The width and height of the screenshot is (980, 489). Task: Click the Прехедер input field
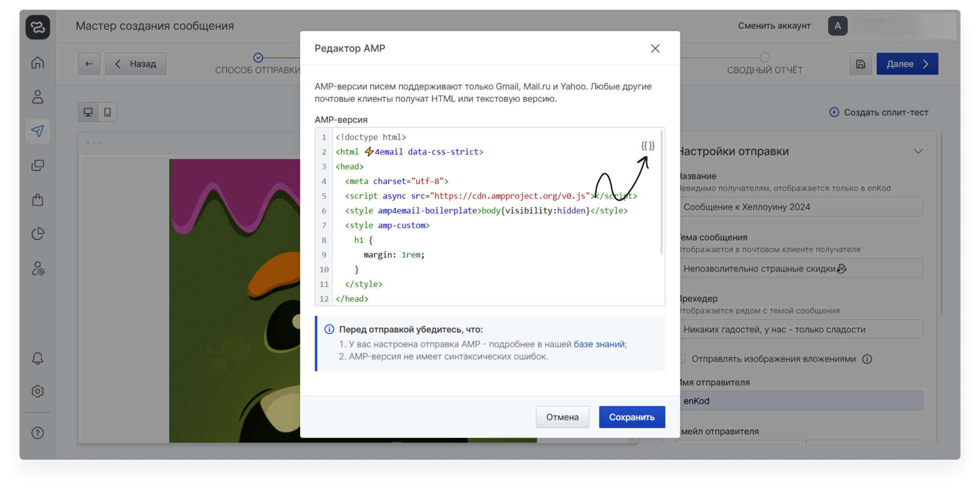[802, 329]
